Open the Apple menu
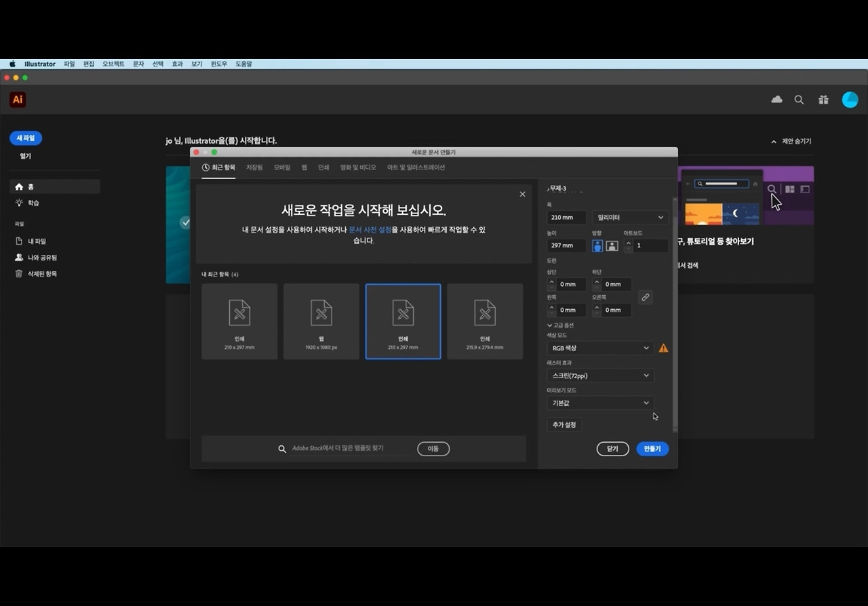868x606 pixels. [12, 64]
